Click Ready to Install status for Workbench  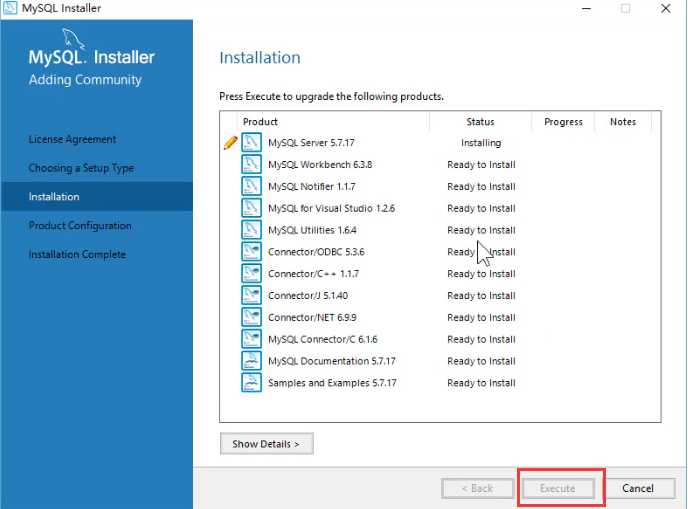point(481,165)
